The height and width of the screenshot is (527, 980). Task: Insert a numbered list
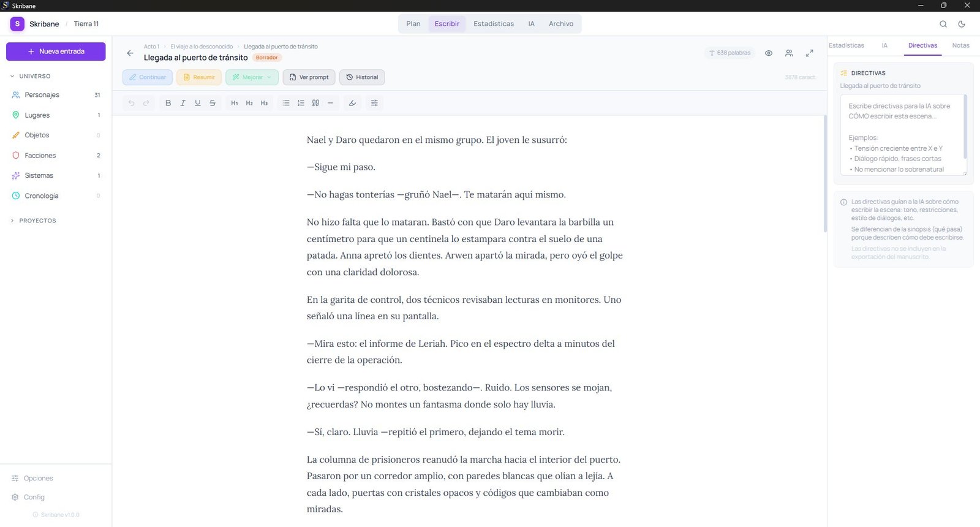301,103
